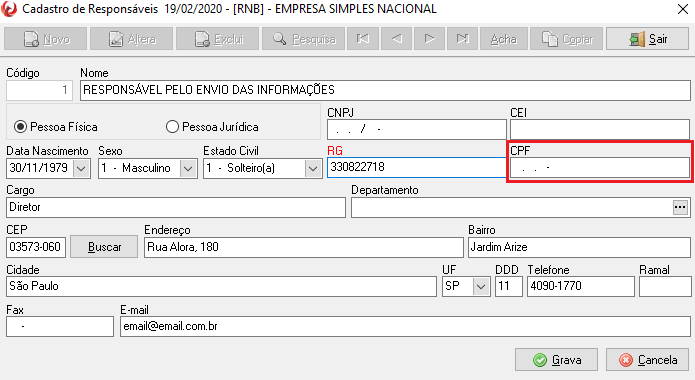Viewport: 695px width, 380px height.
Task: Close the Cadastro de Responsáveis window
Action: tap(683, 9)
